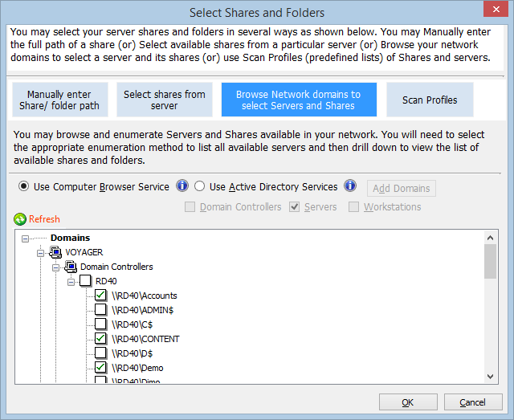This screenshot has height=420, width=514.
Task: Click the Domain Controllers network icon
Action: pyautogui.click(x=71, y=267)
